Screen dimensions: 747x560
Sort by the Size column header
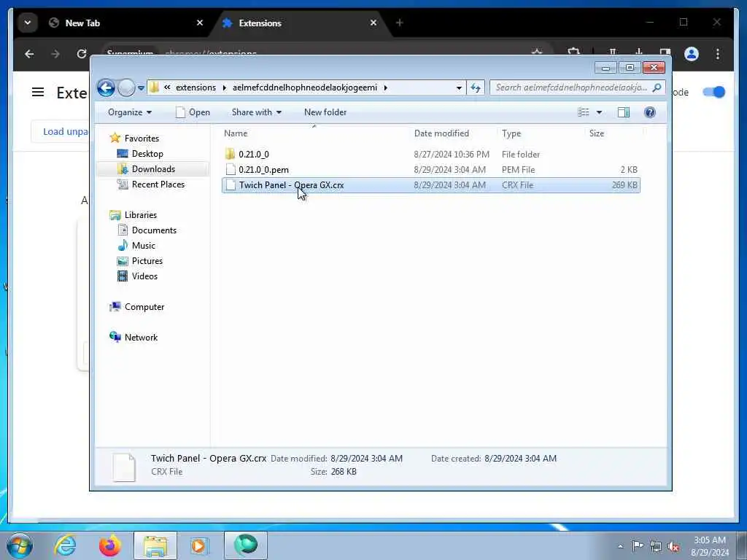click(597, 134)
